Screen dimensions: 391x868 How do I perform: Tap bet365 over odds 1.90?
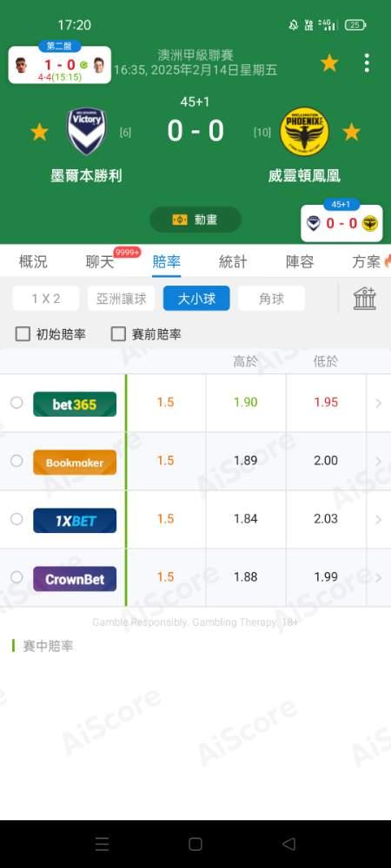[x=245, y=403]
